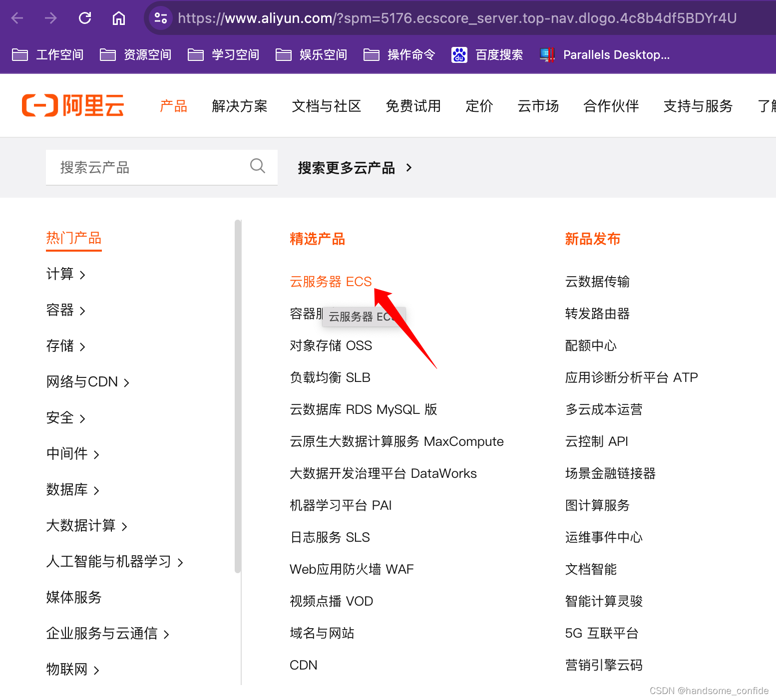Open 云控制 API link

(x=596, y=441)
